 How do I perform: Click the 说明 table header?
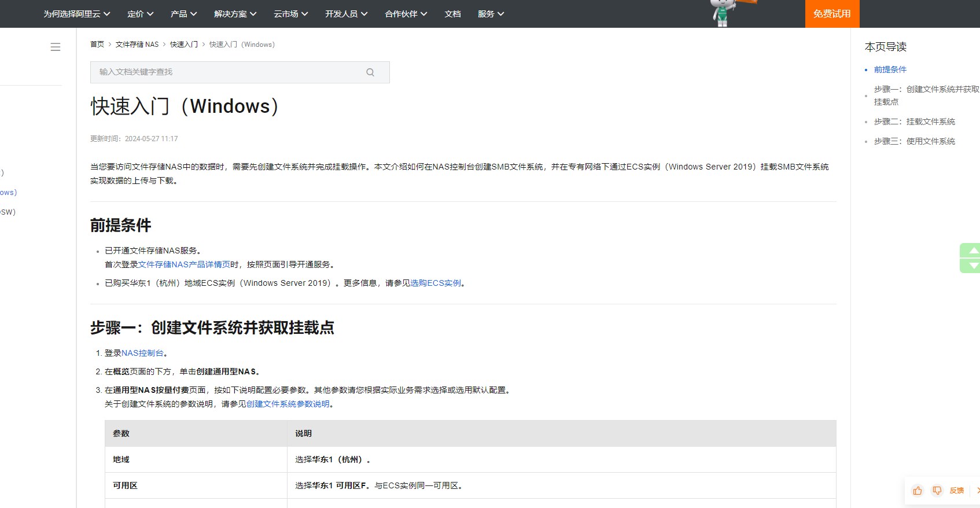coord(562,433)
